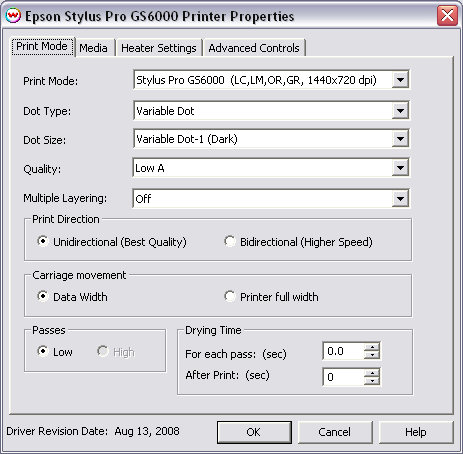Screen dimensions: 463x454
Task: Switch to the Media tab
Action: coord(94,48)
